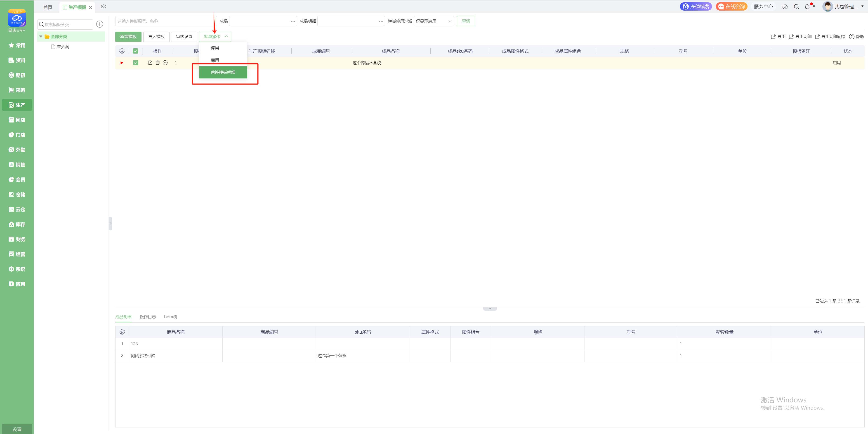Viewport: 868px width, 434px height.
Task: Open the 云仓 sidebar section
Action: 17,209
